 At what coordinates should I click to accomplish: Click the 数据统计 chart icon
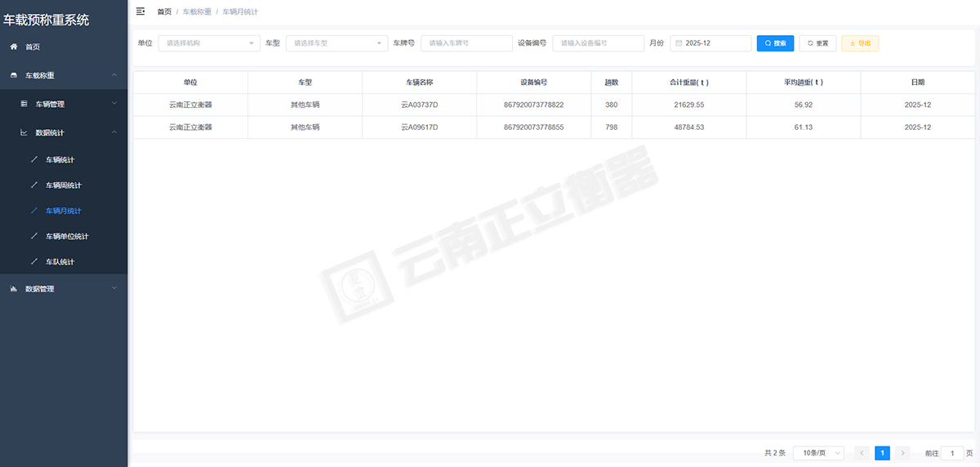tap(24, 132)
